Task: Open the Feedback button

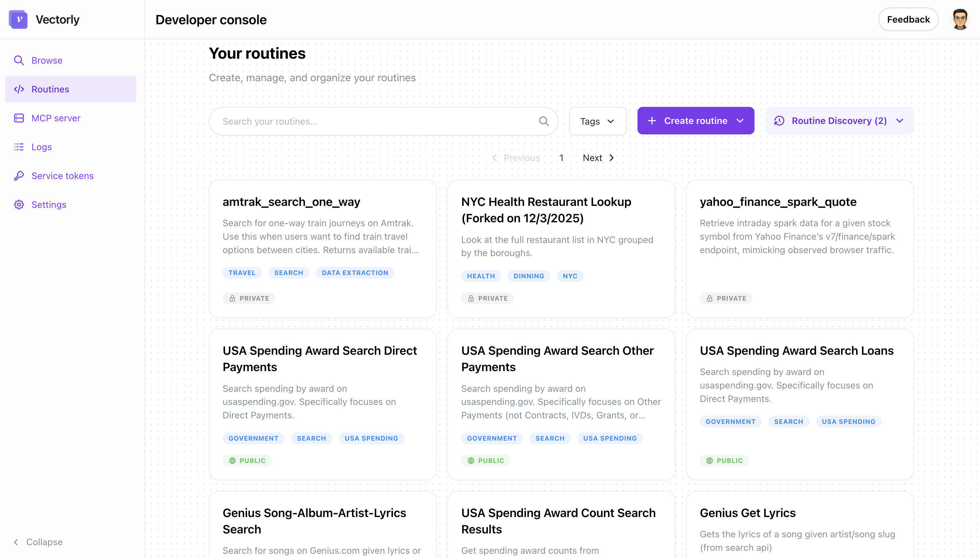Action: 908,19
